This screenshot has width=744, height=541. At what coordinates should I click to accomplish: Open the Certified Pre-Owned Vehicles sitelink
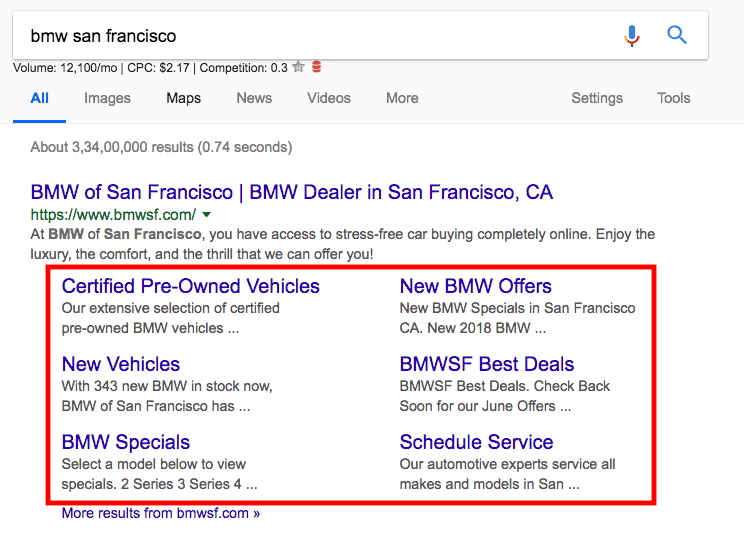[190, 286]
